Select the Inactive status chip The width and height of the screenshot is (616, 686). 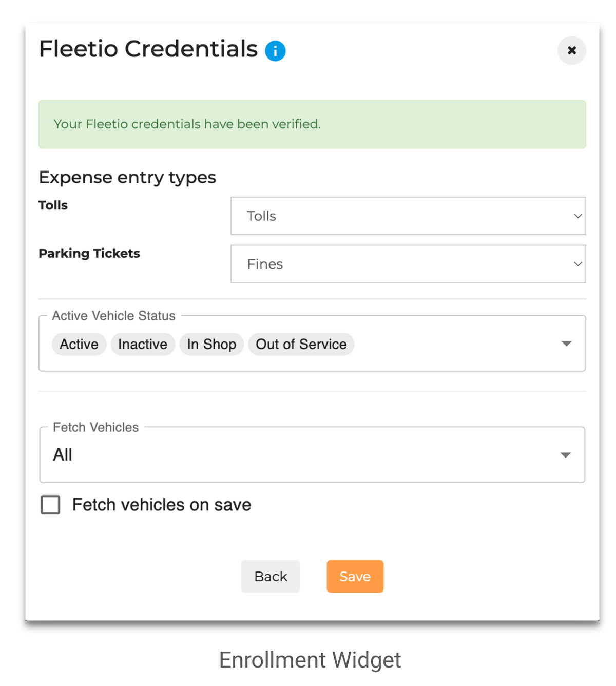(x=143, y=344)
